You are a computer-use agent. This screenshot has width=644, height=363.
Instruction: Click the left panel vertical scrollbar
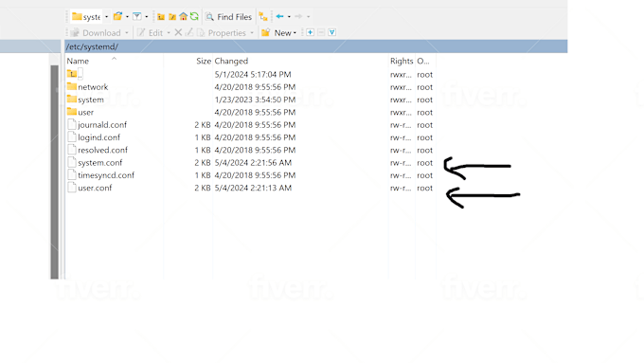click(x=54, y=172)
